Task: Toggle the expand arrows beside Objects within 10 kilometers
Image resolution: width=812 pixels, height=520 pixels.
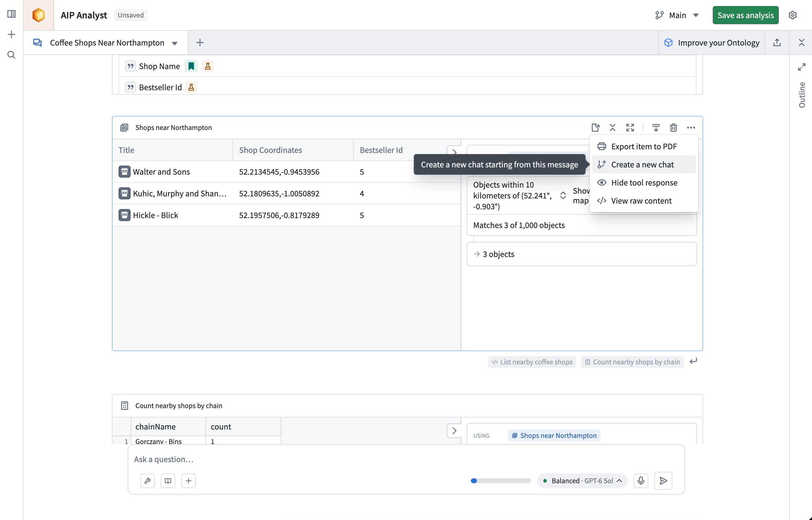Action: (x=563, y=195)
